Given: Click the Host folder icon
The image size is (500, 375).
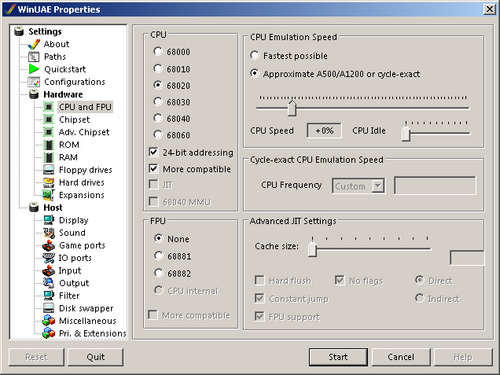Looking at the screenshot, I should click(34, 207).
